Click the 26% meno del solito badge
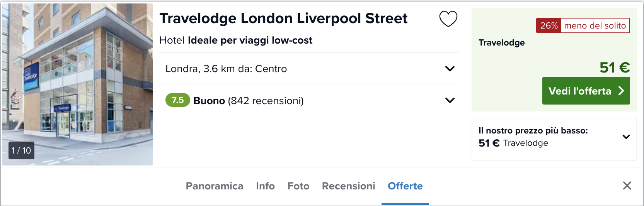 point(583,25)
